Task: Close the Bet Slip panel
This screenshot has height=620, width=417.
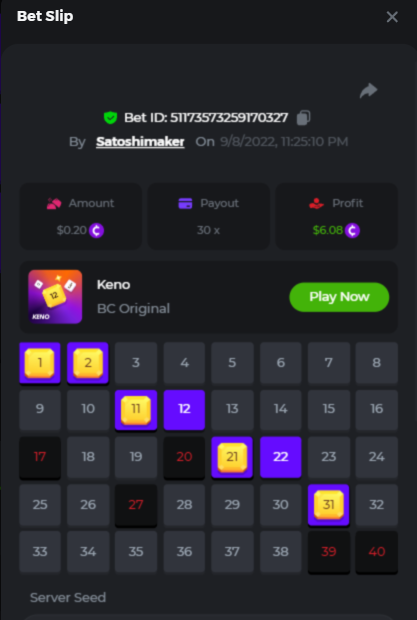Action: 392,17
